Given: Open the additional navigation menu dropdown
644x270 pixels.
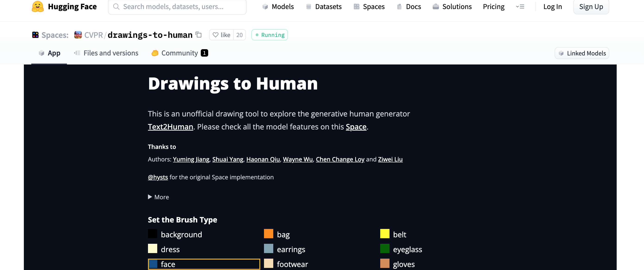Looking at the screenshot, I should 520,7.
